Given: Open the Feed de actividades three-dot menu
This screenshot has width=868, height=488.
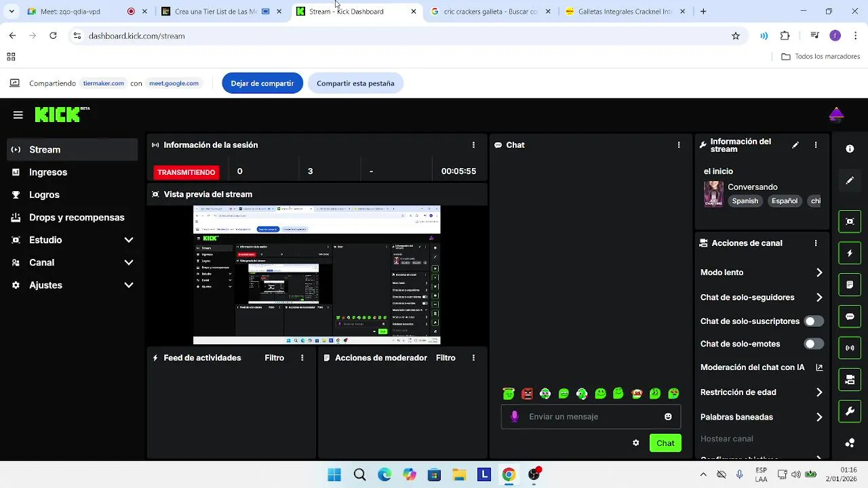Looking at the screenshot, I should 302,358.
